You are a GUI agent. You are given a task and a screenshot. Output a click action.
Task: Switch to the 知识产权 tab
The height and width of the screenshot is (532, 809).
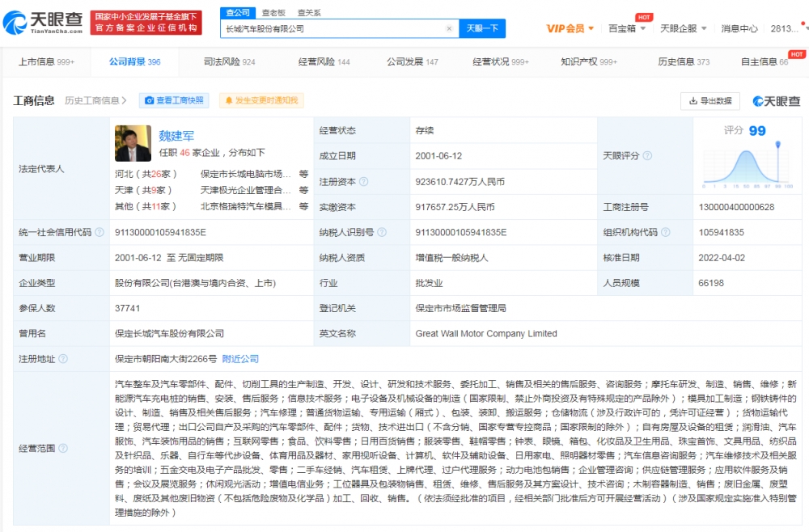point(589,62)
